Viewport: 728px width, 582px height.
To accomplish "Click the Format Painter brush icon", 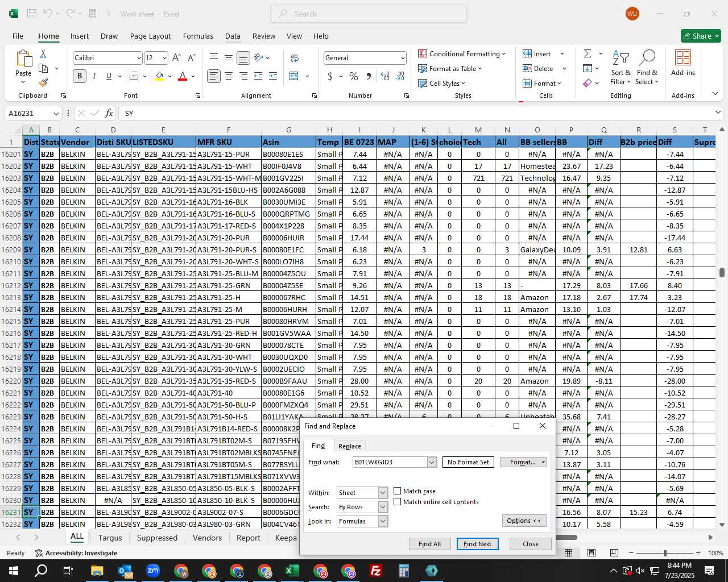I will point(44,82).
